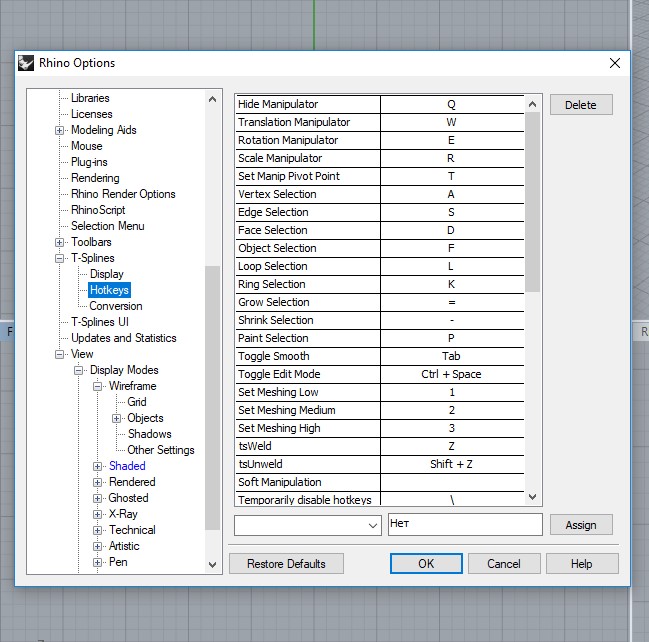Select the Rotation Manipulator row
The height and width of the screenshot is (642, 649).
[380, 140]
